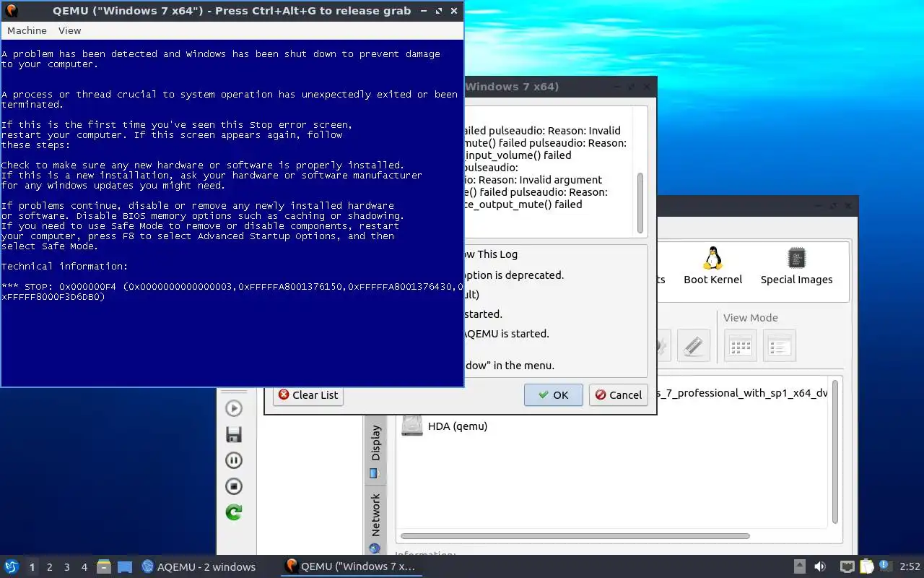Click the eraser format device icon
Viewport: 924px width, 578px height.
click(694, 345)
